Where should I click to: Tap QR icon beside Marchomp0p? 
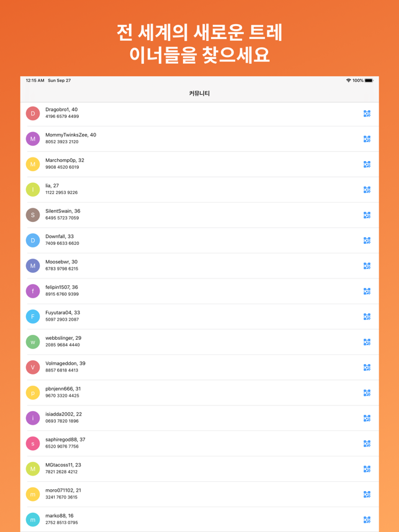[367, 164]
